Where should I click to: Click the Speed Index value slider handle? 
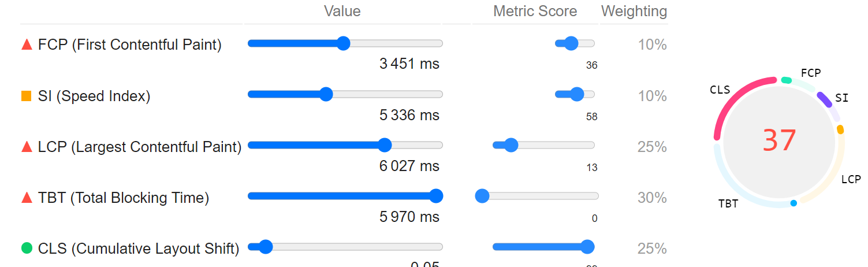coord(326,94)
